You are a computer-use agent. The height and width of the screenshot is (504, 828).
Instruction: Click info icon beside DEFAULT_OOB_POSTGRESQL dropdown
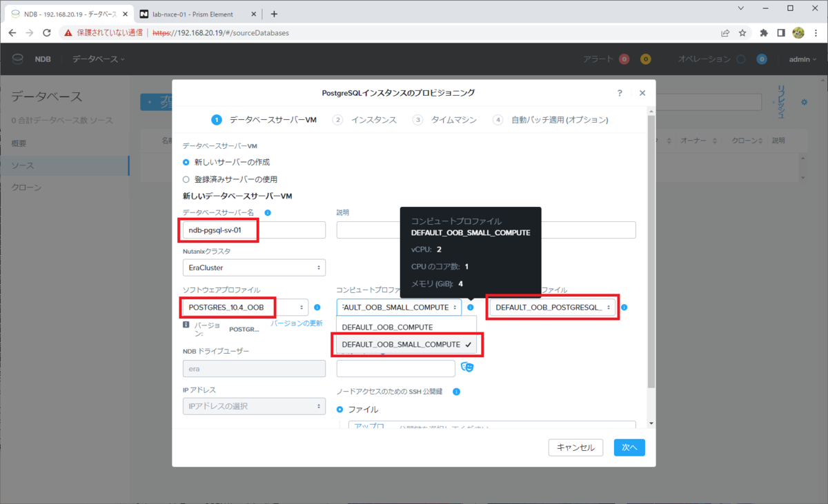(624, 308)
